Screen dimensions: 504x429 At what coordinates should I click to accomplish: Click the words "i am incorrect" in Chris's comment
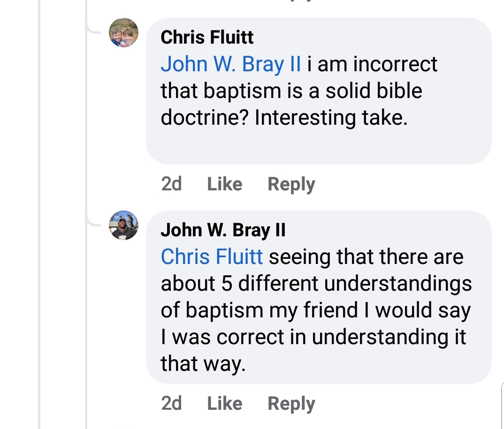point(372,64)
